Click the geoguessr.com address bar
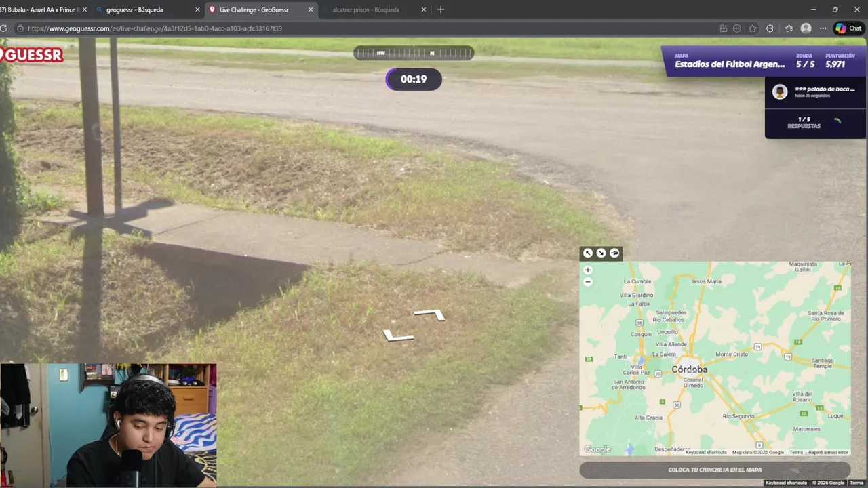This screenshot has width=868, height=488. pos(366,28)
